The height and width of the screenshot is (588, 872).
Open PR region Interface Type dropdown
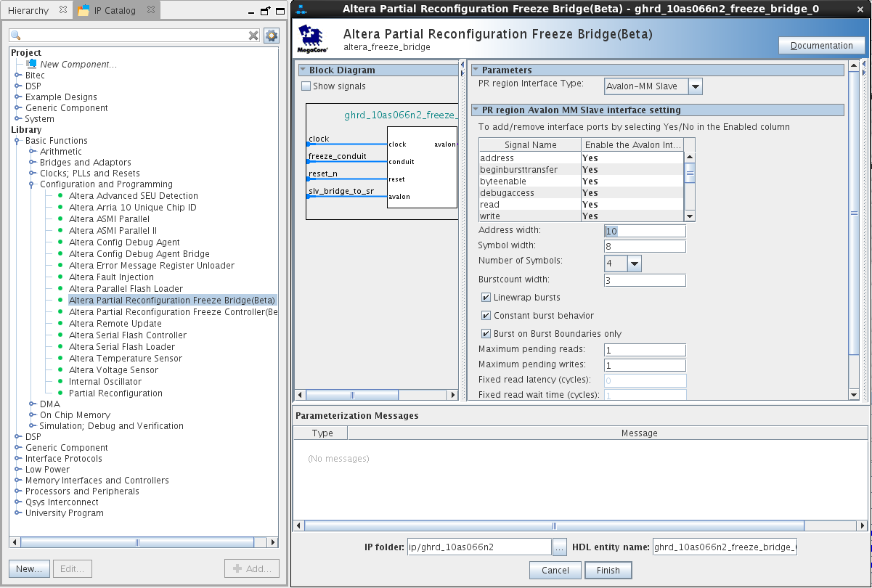point(695,86)
